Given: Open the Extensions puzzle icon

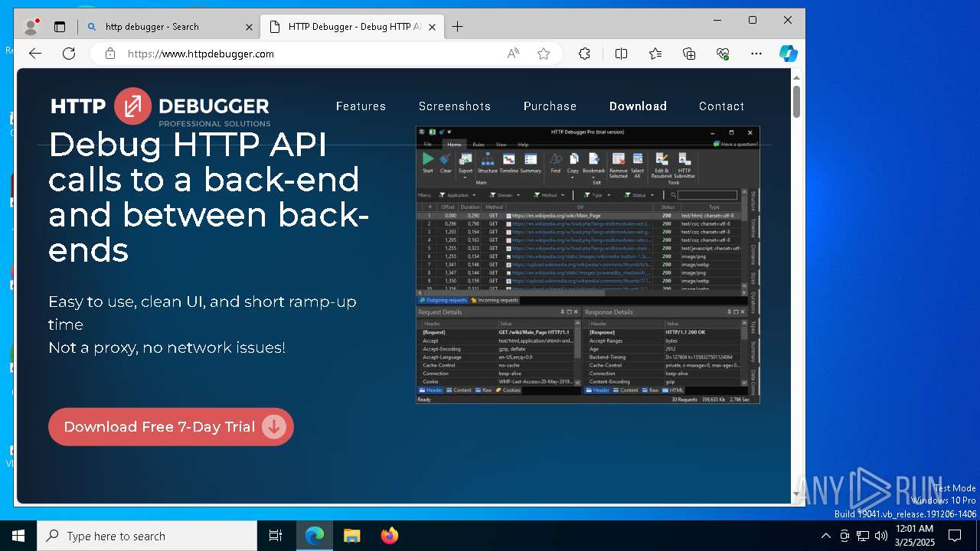Looking at the screenshot, I should (x=584, y=54).
